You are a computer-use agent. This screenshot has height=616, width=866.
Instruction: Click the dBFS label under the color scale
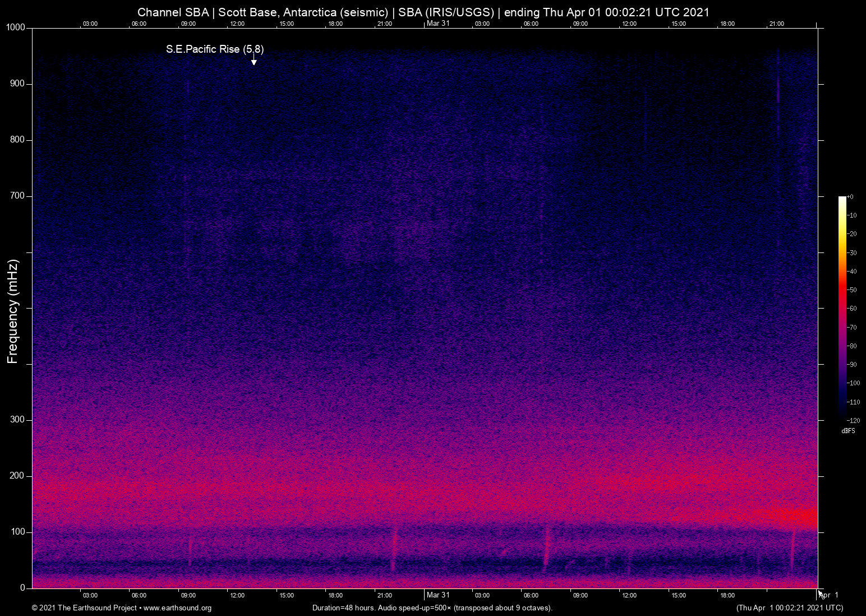pos(848,431)
